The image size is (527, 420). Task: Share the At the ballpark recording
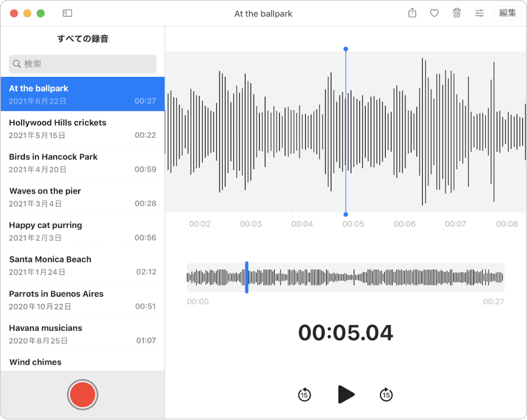pyautogui.click(x=412, y=13)
